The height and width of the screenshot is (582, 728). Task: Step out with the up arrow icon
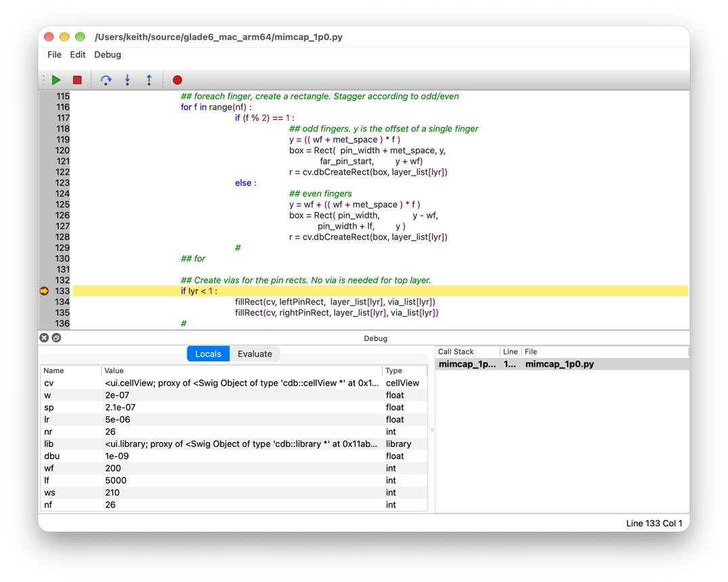[x=149, y=80]
